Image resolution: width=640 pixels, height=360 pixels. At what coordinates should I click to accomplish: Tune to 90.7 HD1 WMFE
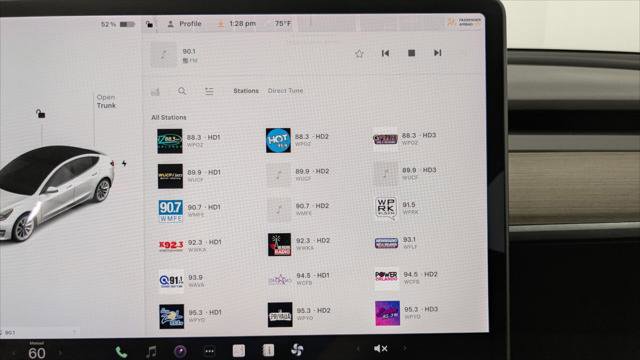[191, 211]
